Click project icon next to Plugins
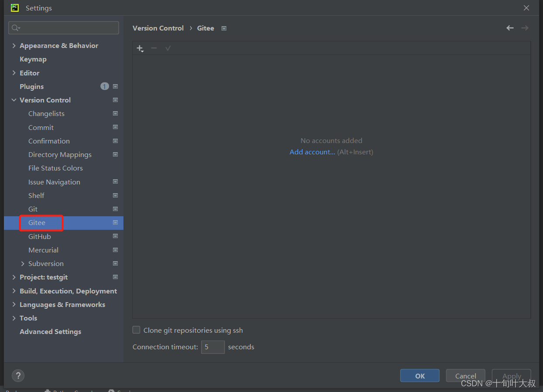The image size is (543, 392). tap(116, 86)
